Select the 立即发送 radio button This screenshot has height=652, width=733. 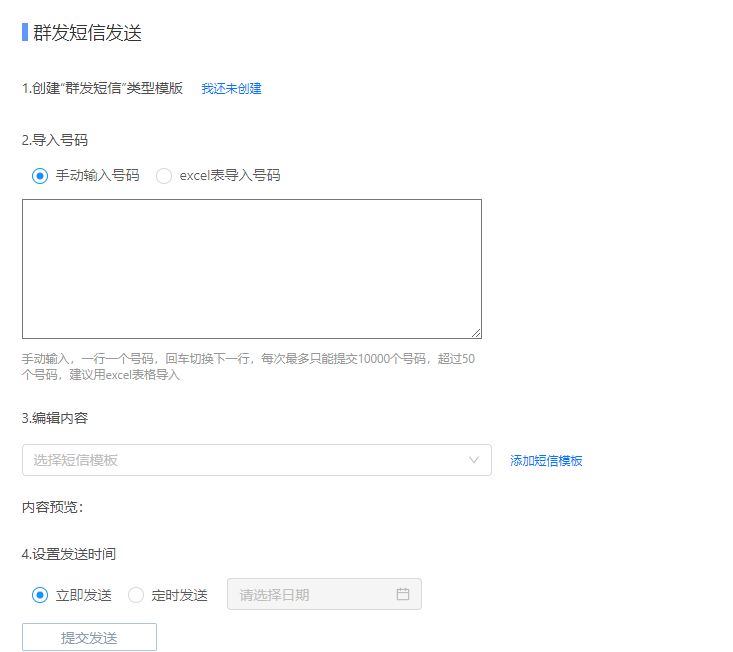click(x=40, y=595)
